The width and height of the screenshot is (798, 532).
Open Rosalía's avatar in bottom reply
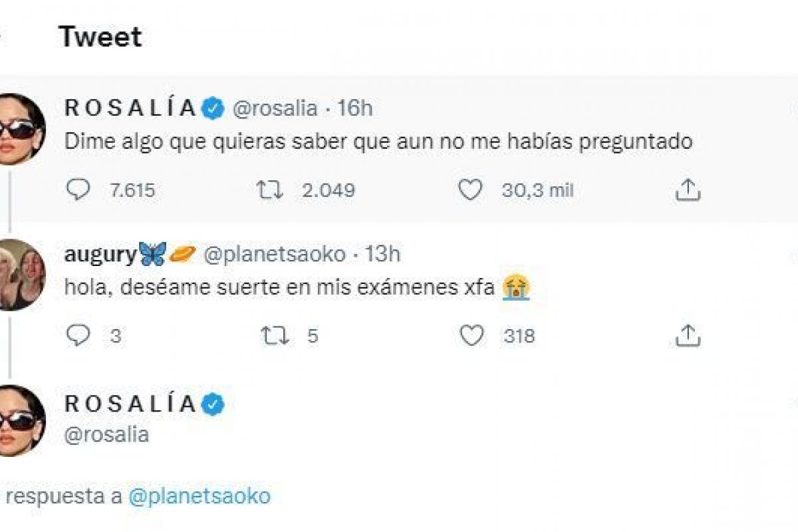pos(21,420)
